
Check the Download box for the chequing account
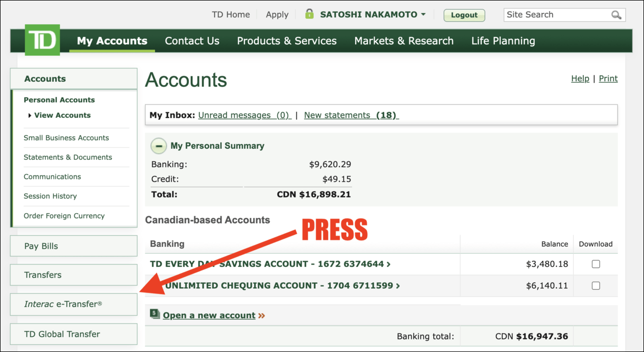[x=596, y=285]
